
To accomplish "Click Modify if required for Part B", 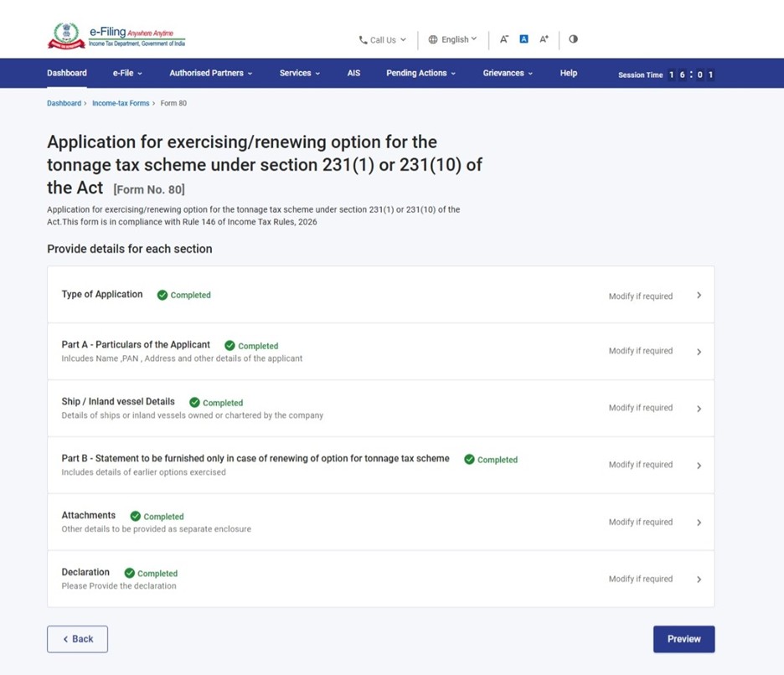I will (x=640, y=465).
